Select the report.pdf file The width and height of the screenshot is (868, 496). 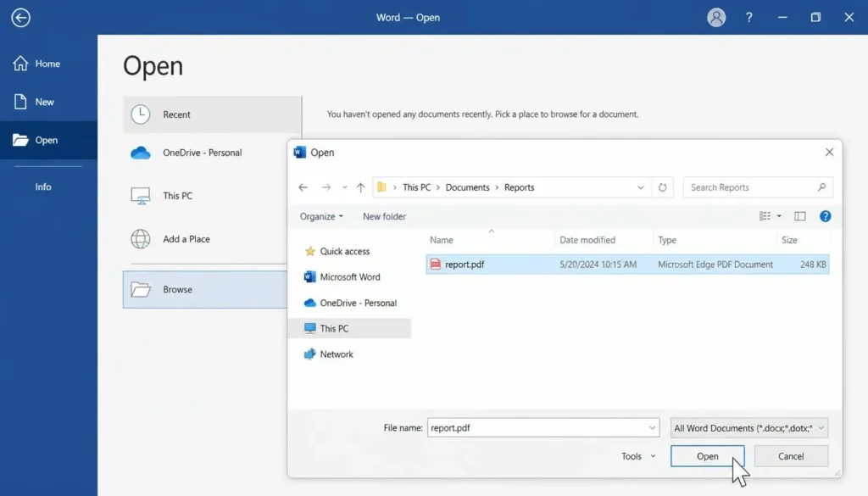pos(628,265)
